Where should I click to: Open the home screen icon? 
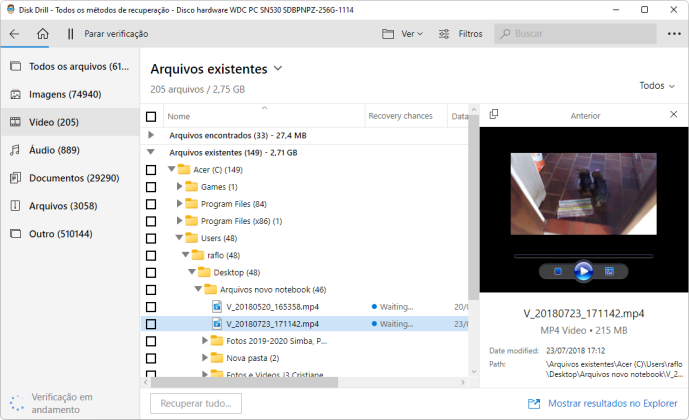tap(43, 34)
